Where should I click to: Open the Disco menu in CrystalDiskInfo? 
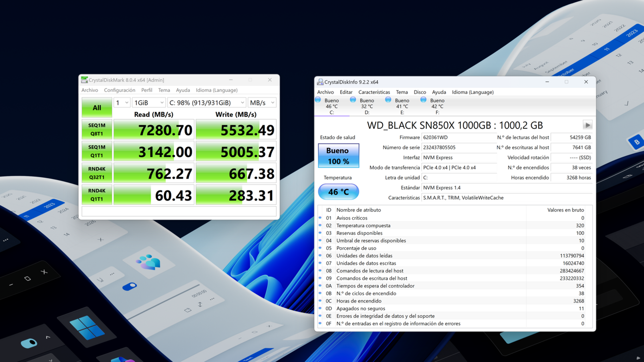(x=420, y=92)
